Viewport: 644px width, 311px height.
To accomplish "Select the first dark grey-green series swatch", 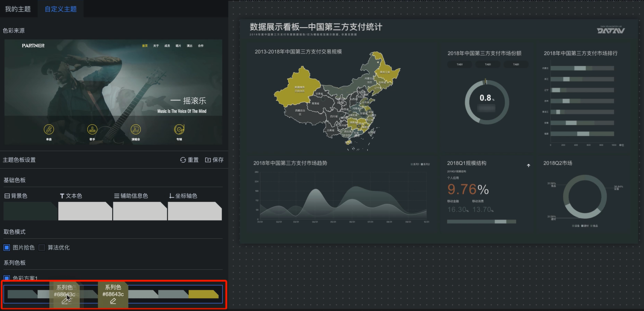I will pyautogui.click(x=22, y=294).
